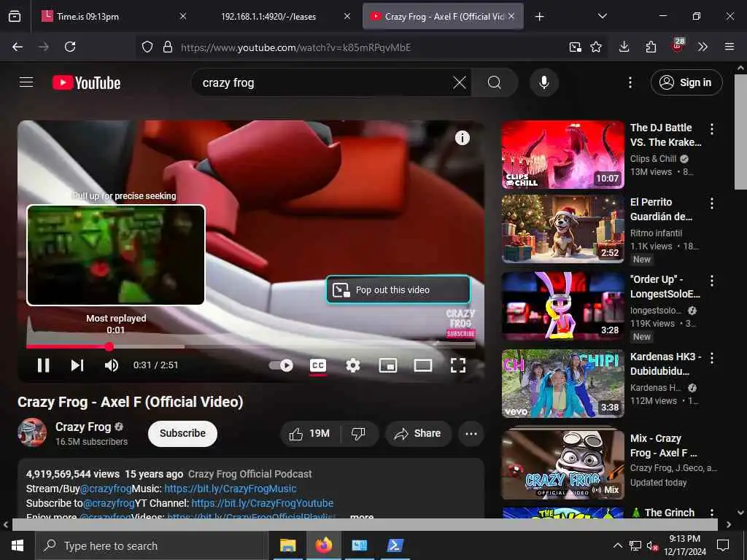The width and height of the screenshot is (747, 560).
Task: List all tabs dropdown arrow
Action: click(x=602, y=16)
